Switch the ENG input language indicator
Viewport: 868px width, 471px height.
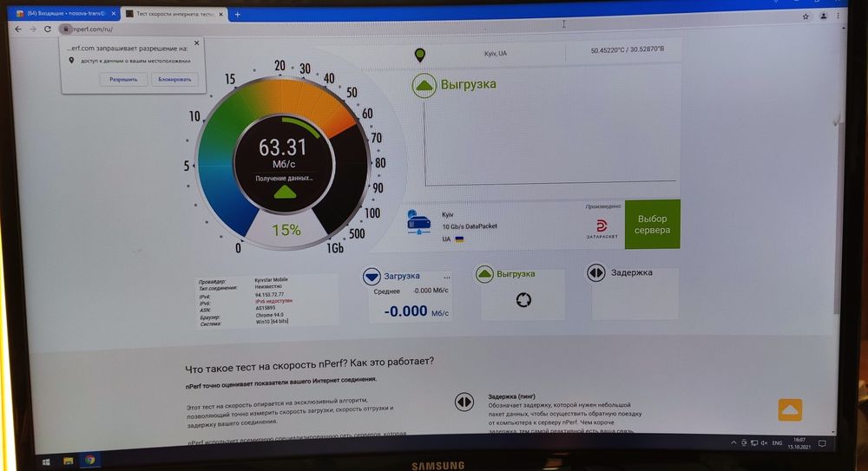(777, 442)
